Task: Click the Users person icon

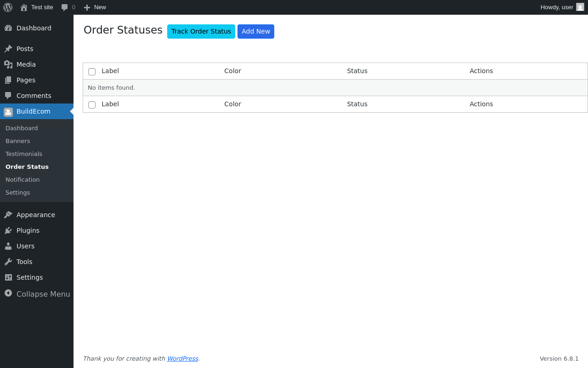Action: 8,246
